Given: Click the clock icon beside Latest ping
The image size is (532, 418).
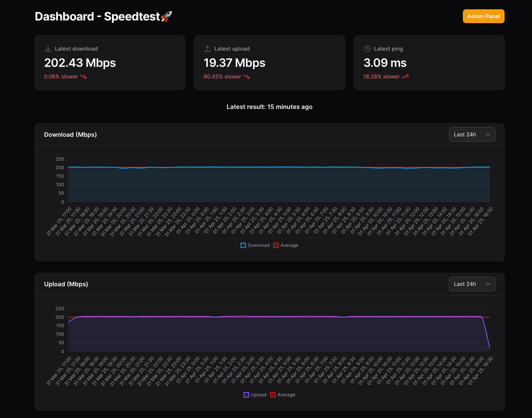Looking at the screenshot, I should [367, 48].
